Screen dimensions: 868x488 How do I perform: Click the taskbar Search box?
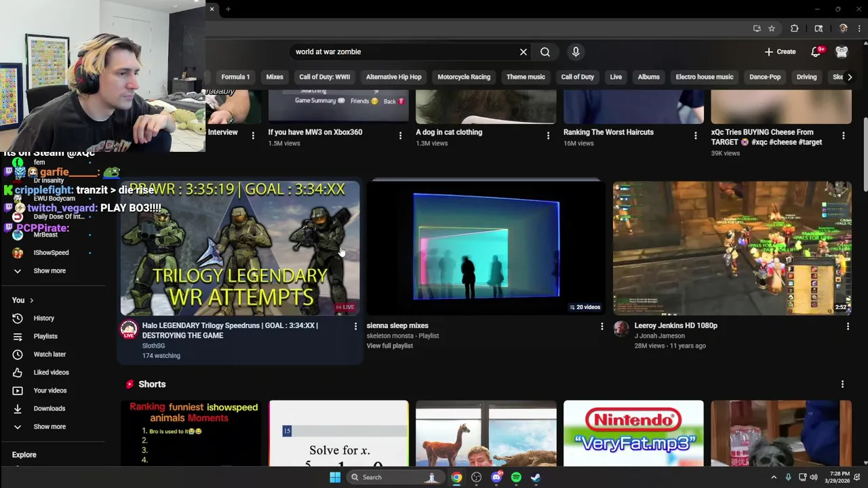tap(395, 477)
